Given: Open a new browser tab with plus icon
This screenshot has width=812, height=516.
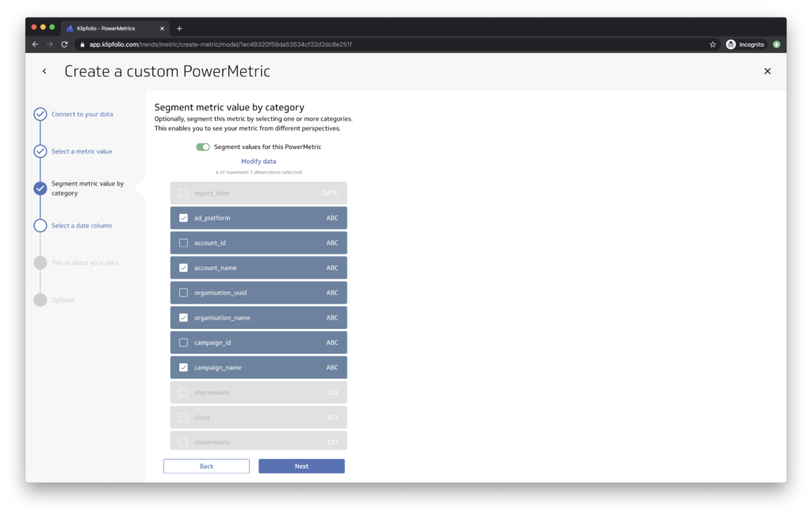Looking at the screenshot, I should (x=179, y=29).
